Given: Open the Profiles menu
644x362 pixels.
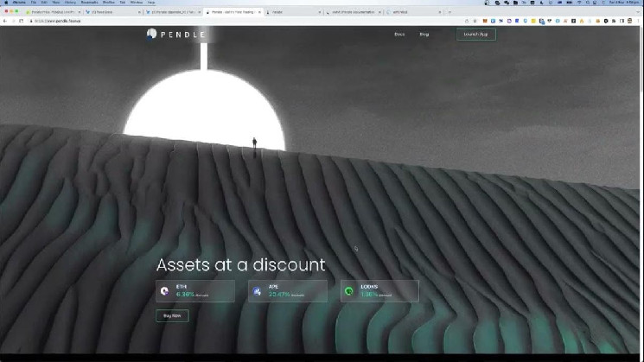Looking at the screenshot, I should pyautogui.click(x=109, y=3).
